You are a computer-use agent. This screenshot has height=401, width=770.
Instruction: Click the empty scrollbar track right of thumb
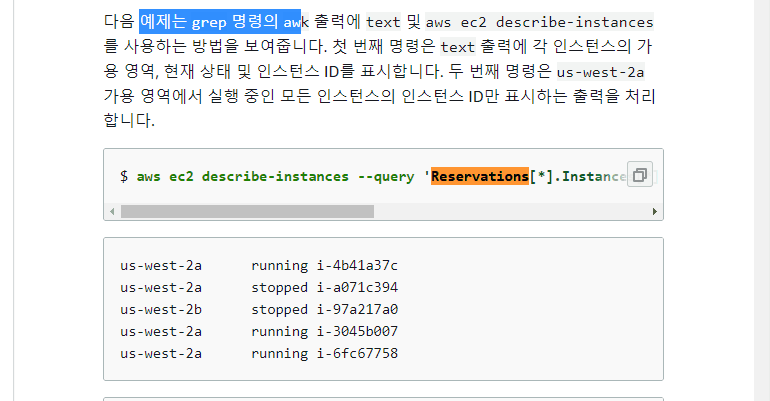click(x=510, y=212)
